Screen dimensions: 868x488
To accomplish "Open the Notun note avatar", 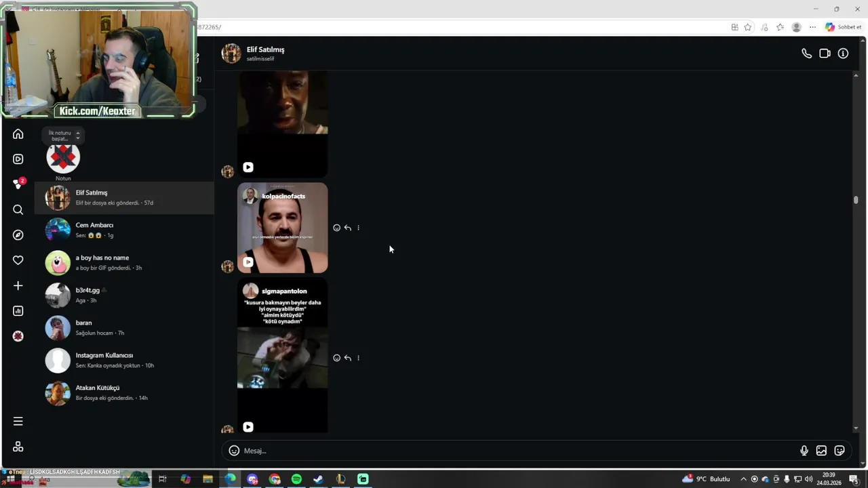I will pos(63,157).
